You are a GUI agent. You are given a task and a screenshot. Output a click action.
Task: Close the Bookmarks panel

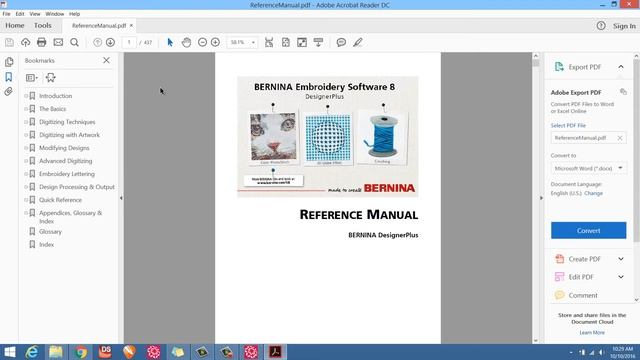[x=106, y=60]
